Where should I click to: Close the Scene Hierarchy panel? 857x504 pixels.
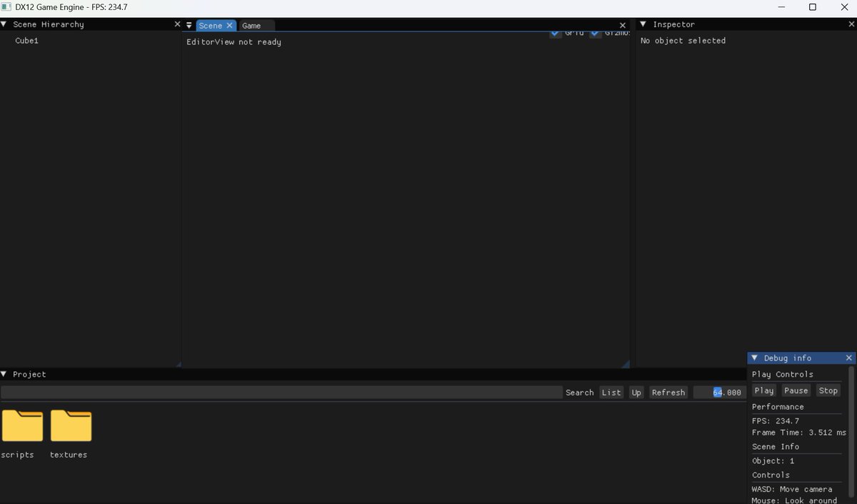pyautogui.click(x=177, y=24)
